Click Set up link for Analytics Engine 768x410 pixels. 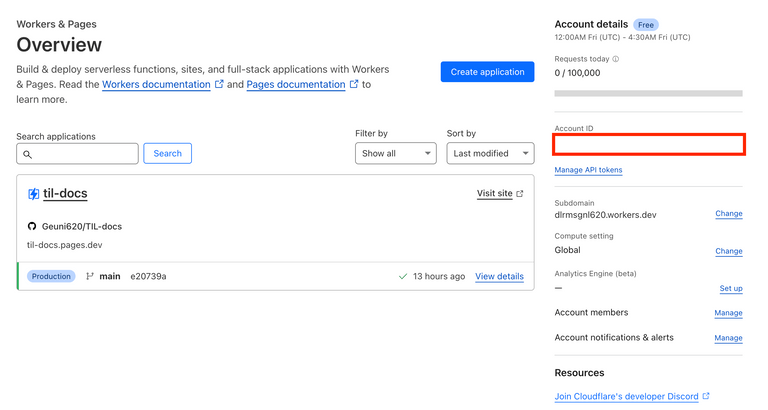[x=731, y=289]
